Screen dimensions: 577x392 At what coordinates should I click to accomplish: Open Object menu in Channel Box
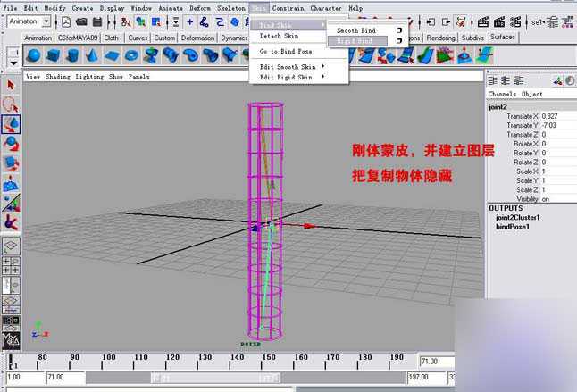(532, 94)
